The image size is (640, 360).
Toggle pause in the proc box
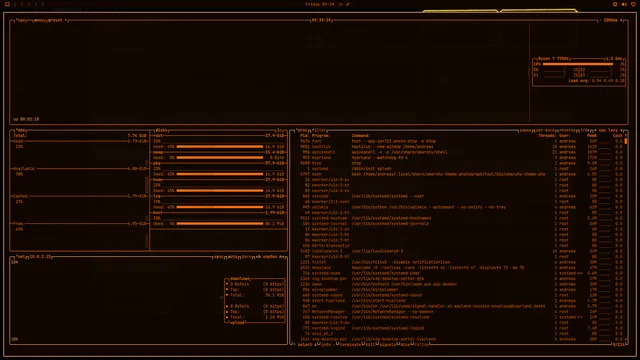[x=525, y=130]
